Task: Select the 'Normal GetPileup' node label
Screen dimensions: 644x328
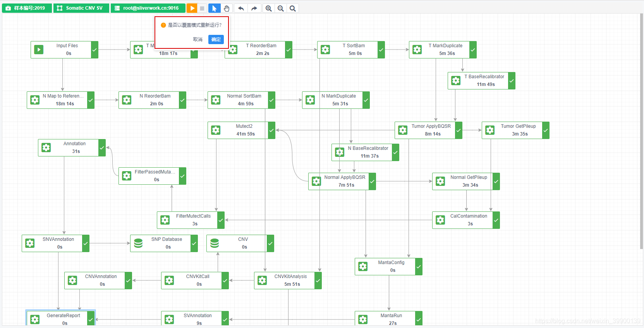Action: [469, 177]
